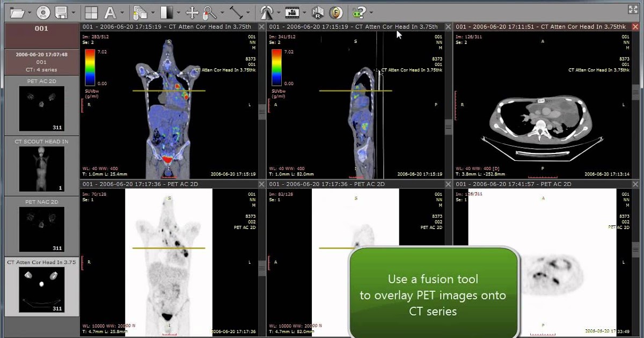This screenshot has height=338, width=644.
Task: Click sagittal fused panel's SUV color scale bar
Action: coord(276,67)
